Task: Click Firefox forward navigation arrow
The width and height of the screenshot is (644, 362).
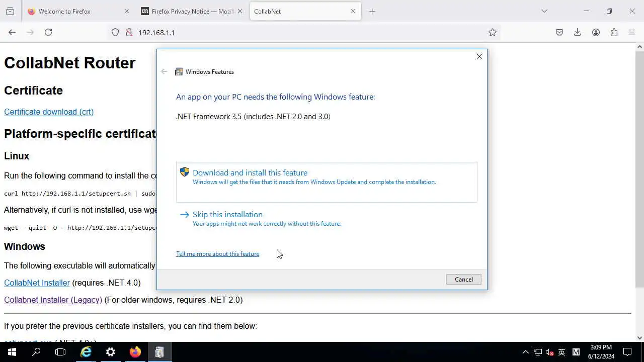Action: [x=30, y=32]
